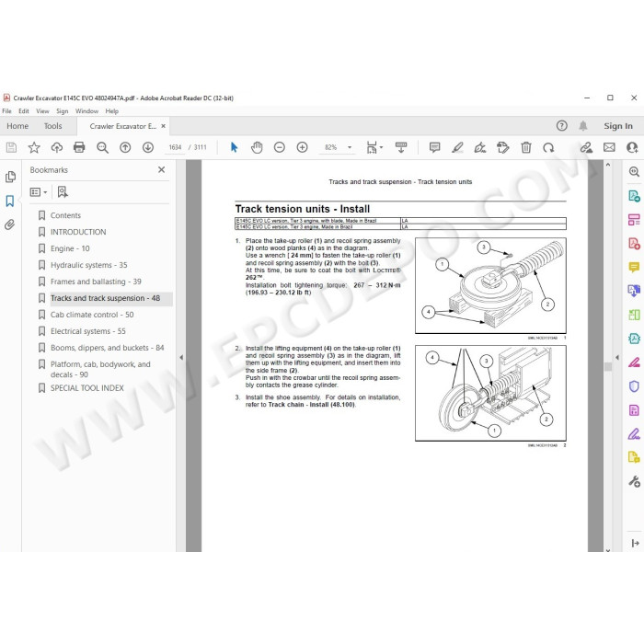Zoom out with minus button

point(280,147)
